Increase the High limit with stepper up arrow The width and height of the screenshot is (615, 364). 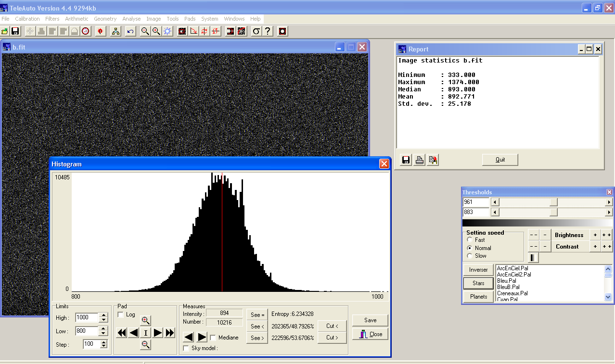point(103,315)
